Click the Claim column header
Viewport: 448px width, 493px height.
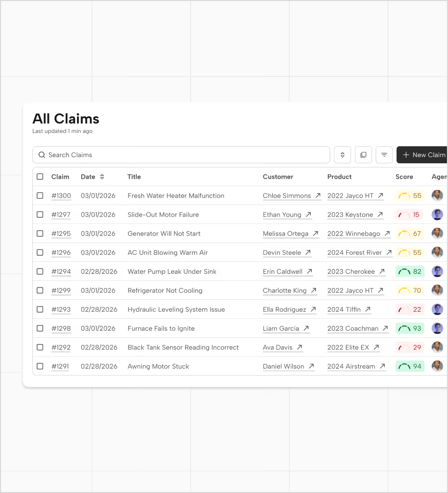click(60, 177)
